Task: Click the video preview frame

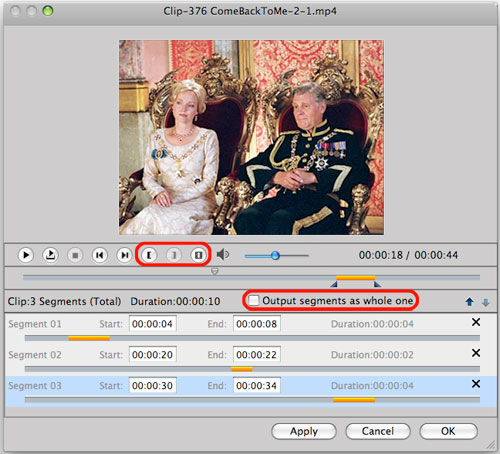Action: tap(251, 137)
